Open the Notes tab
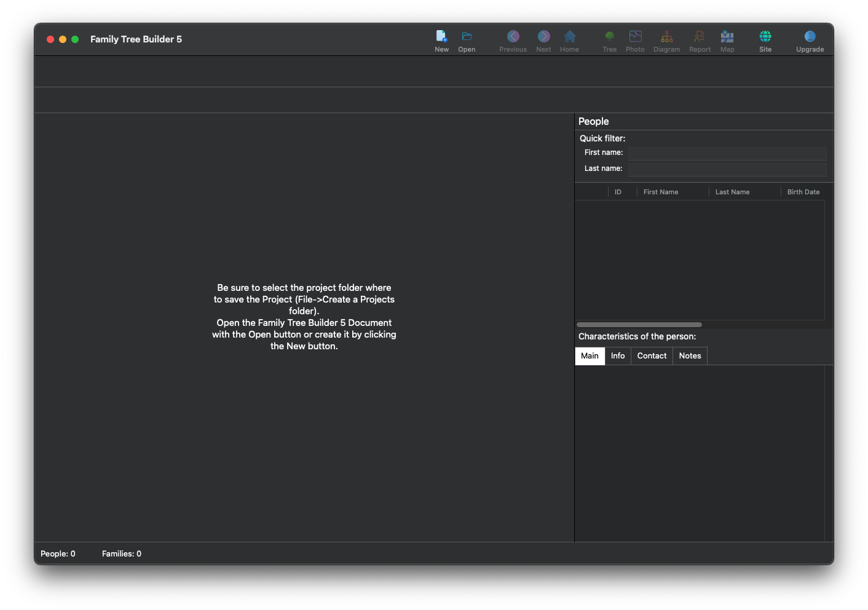The image size is (868, 610). point(690,356)
